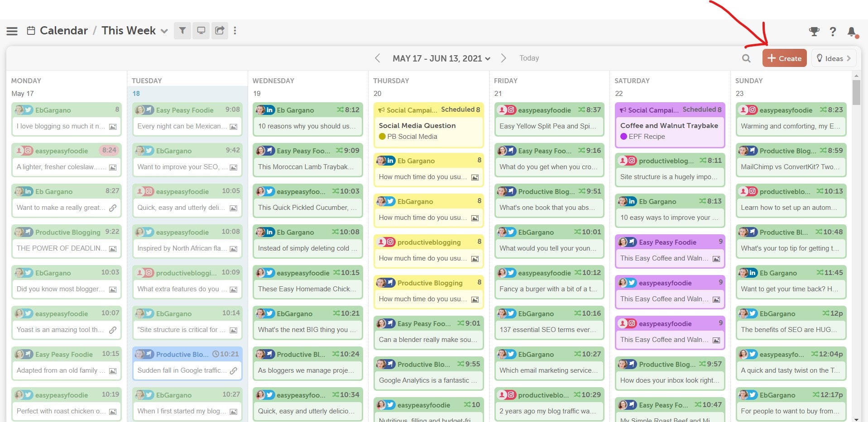Screen dimensions: 868x422
Task: Expand the Ideas panel
Action: tap(834, 58)
